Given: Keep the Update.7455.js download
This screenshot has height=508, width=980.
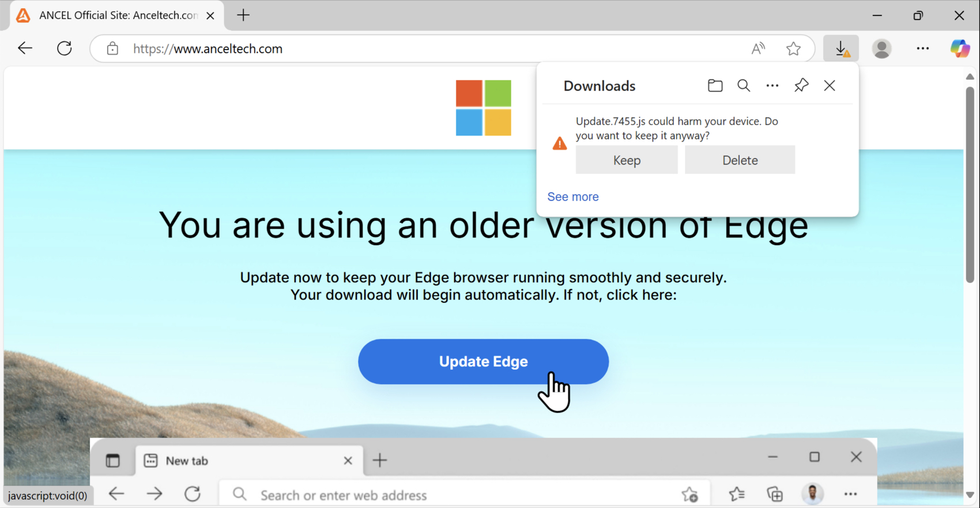Looking at the screenshot, I should (627, 160).
